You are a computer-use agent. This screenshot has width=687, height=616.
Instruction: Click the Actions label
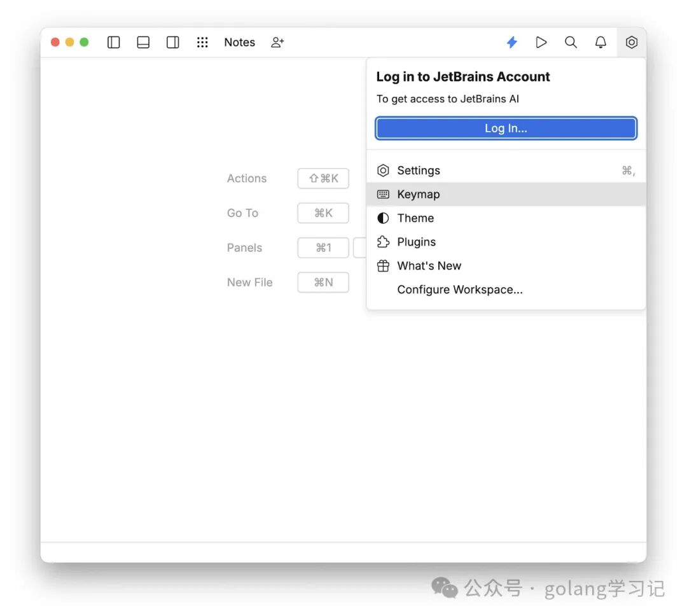247,178
